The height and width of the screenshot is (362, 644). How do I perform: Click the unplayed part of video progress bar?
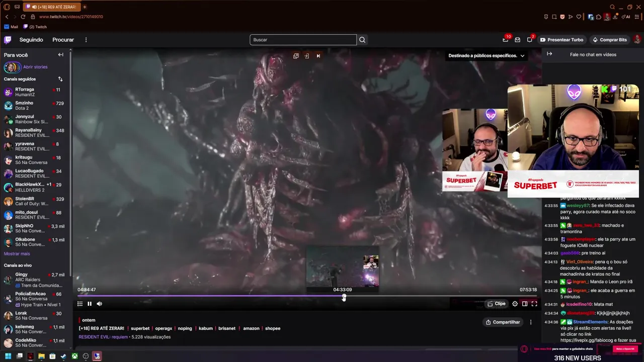click(x=442, y=297)
